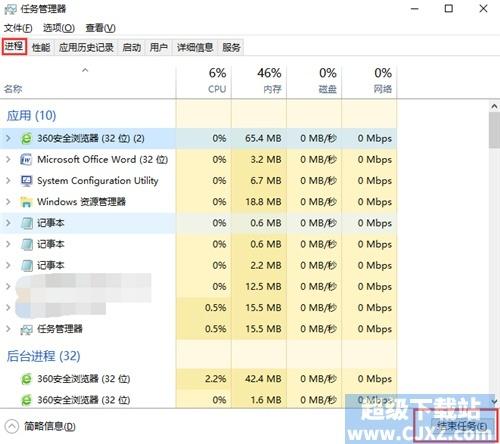
Task: Click the Task Manager title bar icon
Action: (10, 9)
